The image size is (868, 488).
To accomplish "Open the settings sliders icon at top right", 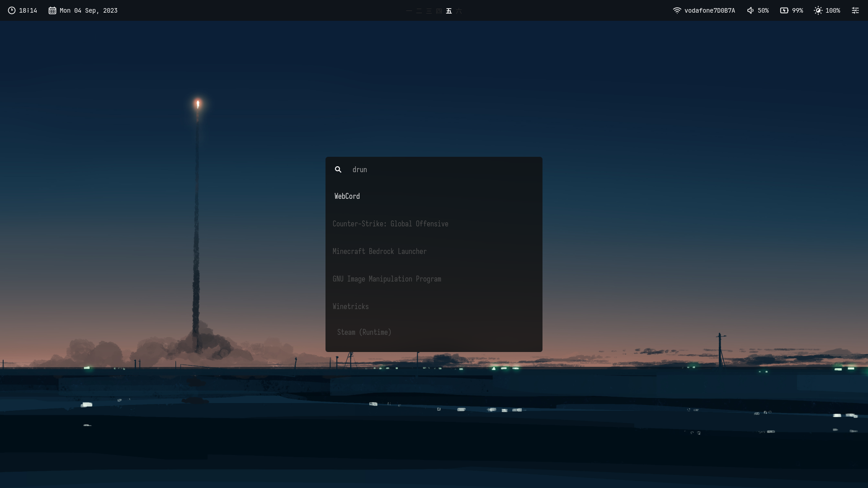I will point(855,10).
